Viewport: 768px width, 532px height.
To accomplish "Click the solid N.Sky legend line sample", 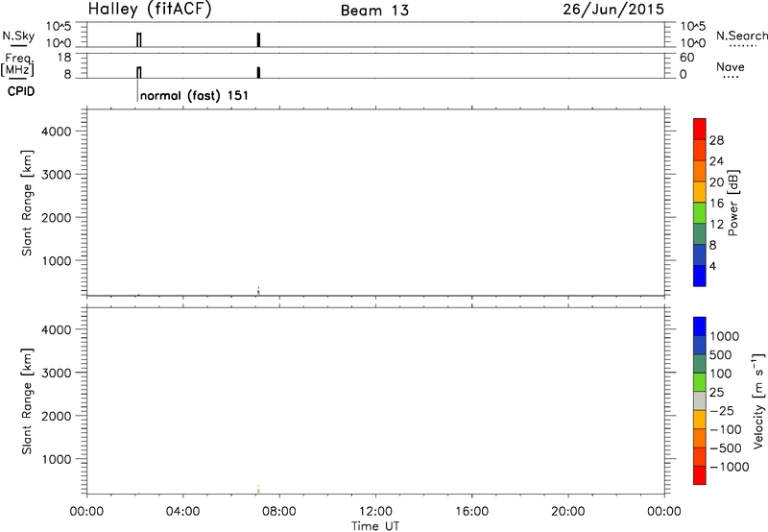I will pos(18,46).
